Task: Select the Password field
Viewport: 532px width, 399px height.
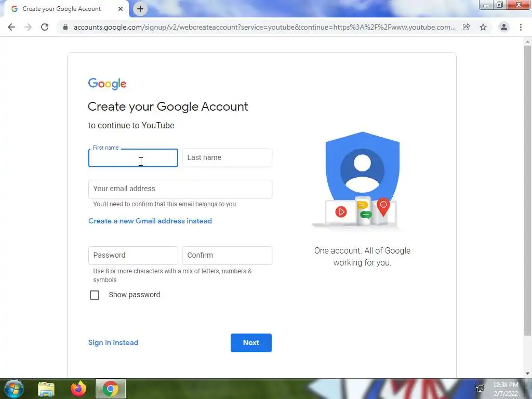Action: point(133,256)
